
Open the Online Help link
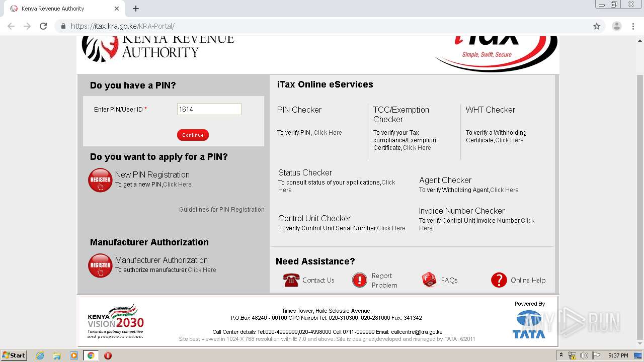click(528, 280)
